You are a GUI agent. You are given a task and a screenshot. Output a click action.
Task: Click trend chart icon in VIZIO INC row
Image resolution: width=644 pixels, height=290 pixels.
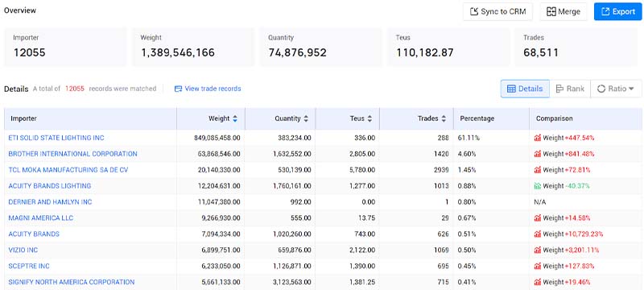[538, 251]
